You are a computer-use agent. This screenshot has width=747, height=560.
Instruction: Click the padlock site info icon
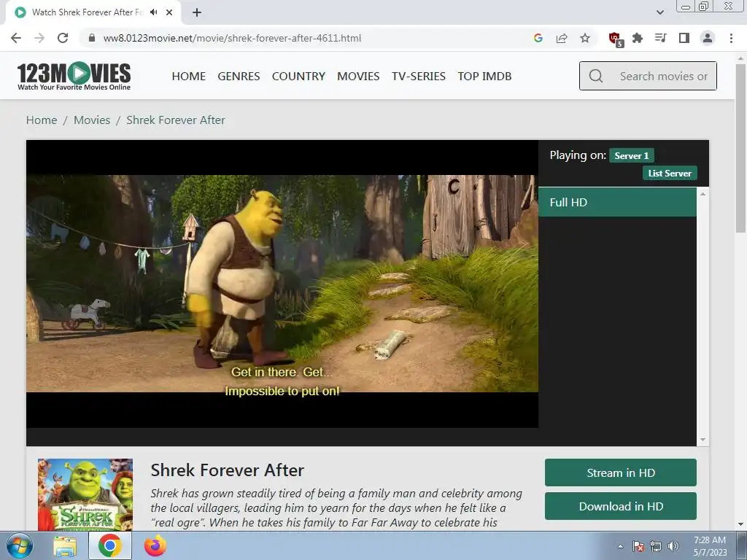pyautogui.click(x=92, y=38)
